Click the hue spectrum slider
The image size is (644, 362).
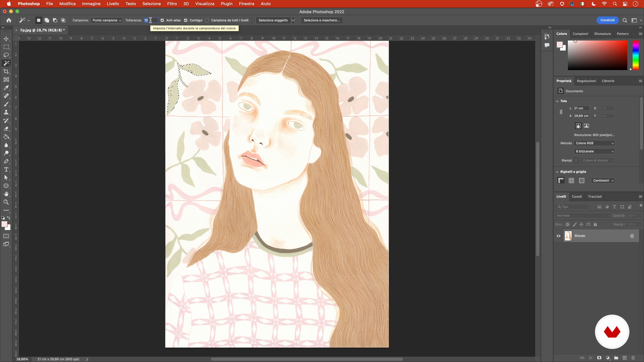click(635, 55)
